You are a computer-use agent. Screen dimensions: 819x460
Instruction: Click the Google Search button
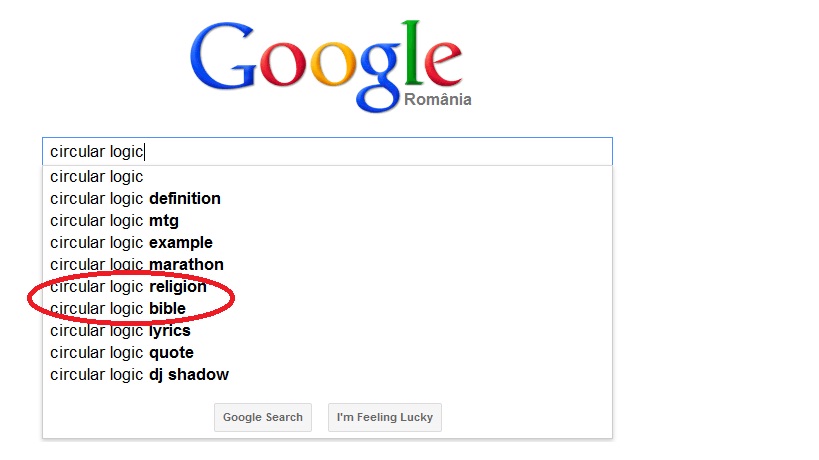pos(263,417)
